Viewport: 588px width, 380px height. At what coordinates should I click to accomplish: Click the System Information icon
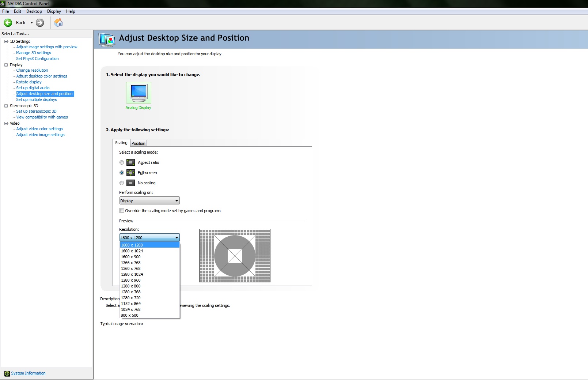[7, 373]
